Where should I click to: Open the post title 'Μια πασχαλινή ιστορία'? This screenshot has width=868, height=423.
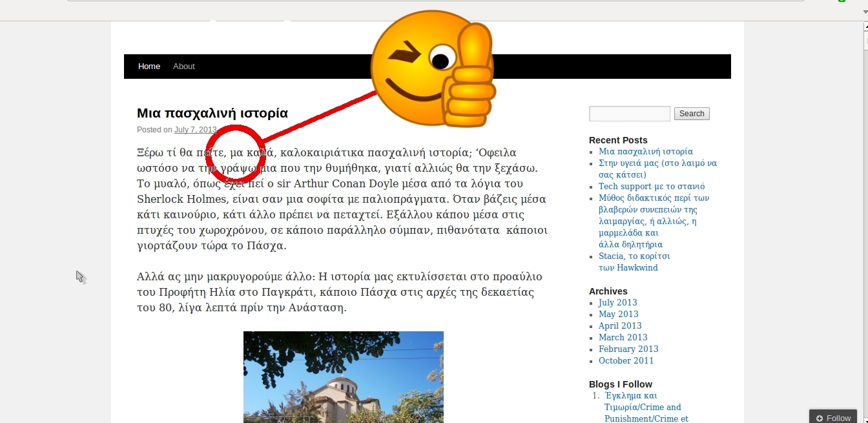click(212, 113)
